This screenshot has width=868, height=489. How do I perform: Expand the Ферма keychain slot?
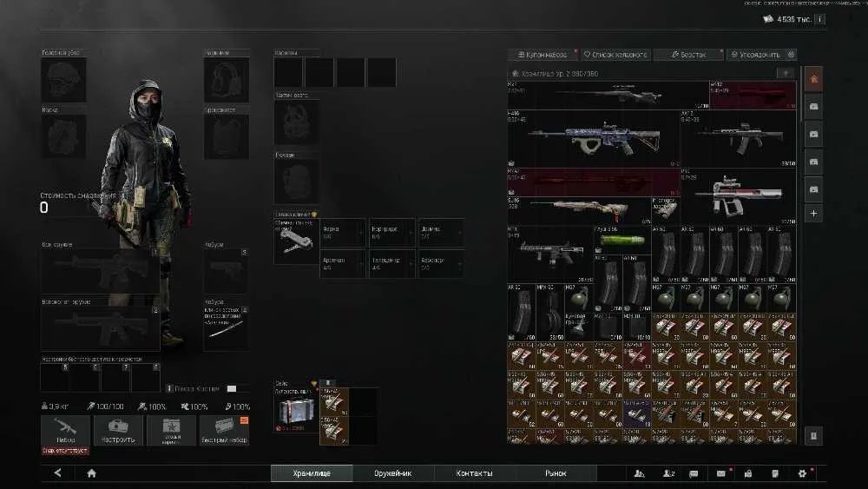[x=343, y=232]
